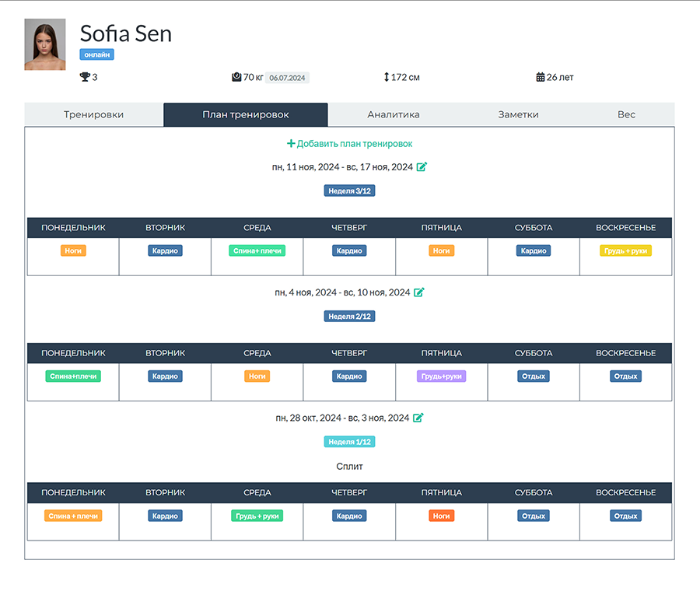Click the weight scale icon

click(x=236, y=77)
